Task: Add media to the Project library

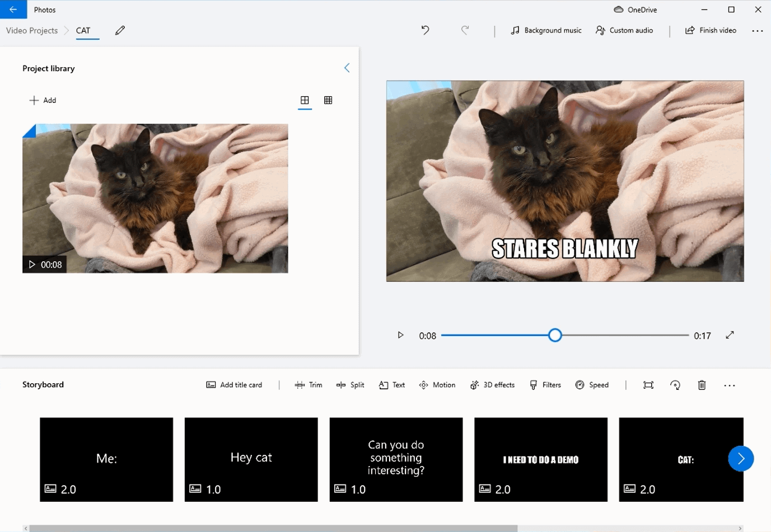Action: click(43, 100)
